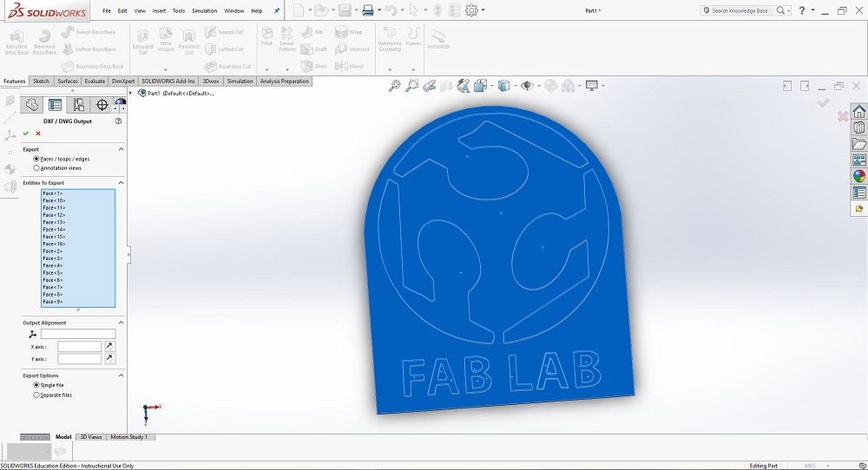Select Separate files export option
Screen dimensions: 868x470
pos(36,395)
